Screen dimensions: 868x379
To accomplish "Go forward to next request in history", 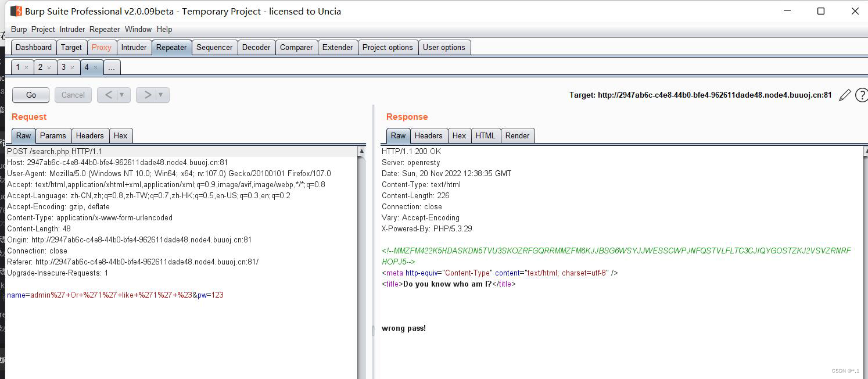I will tap(147, 95).
